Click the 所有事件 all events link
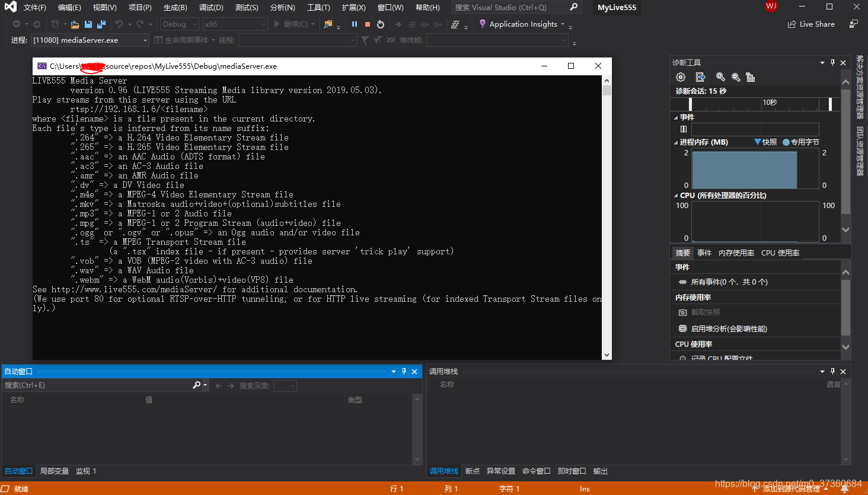The width and height of the screenshot is (868, 495). tap(729, 282)
